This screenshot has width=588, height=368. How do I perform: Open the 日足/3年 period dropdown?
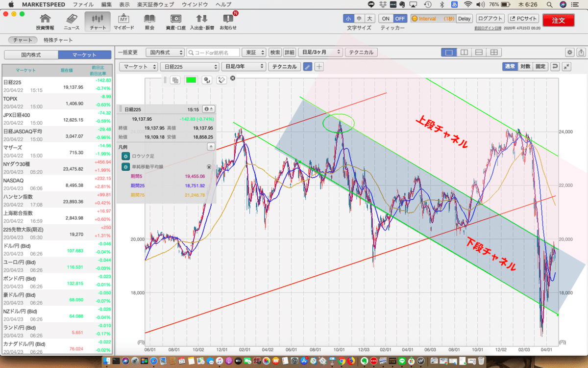(x=244, y=67)
